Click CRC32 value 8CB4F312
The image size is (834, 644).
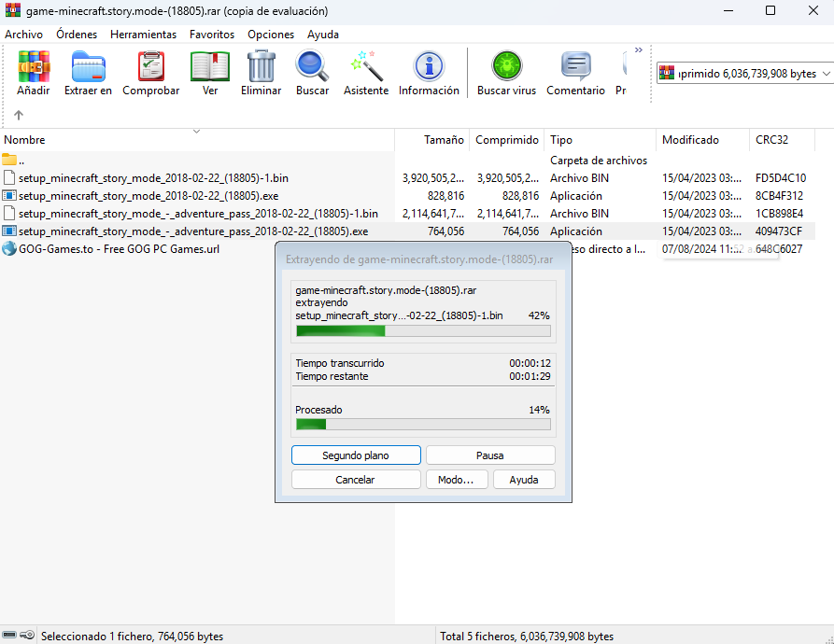779,196
